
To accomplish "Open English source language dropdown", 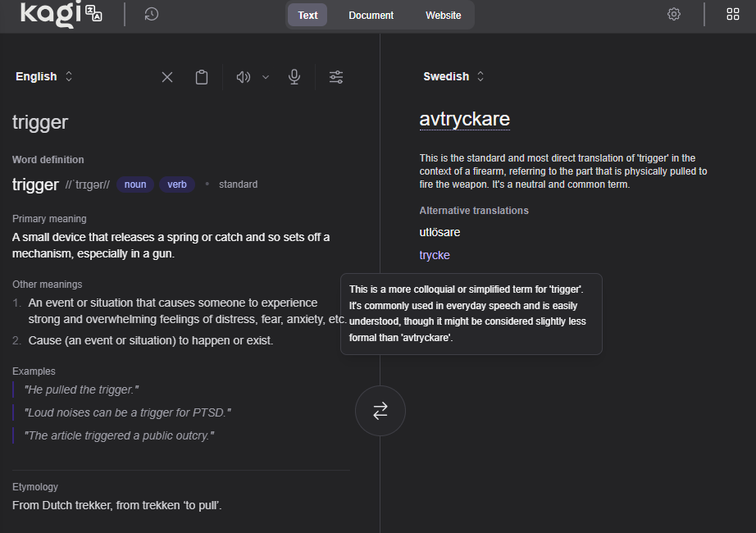I will point(44,76).
